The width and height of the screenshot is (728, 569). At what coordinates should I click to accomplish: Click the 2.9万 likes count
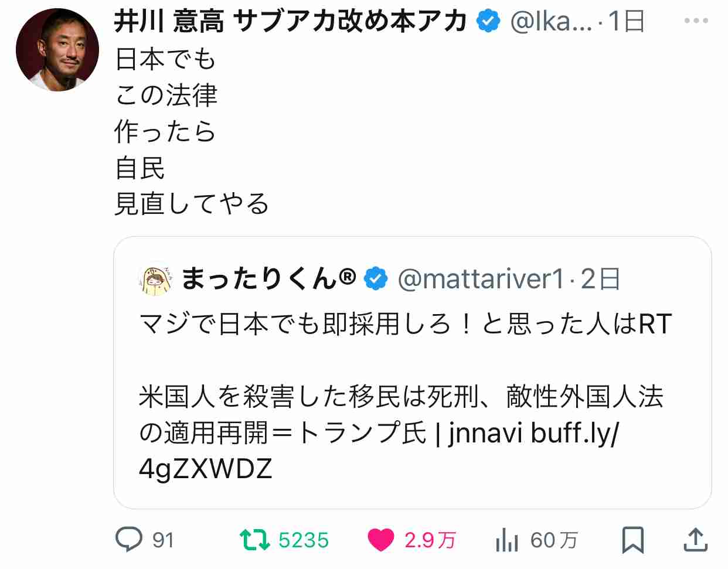coord(430,540)
